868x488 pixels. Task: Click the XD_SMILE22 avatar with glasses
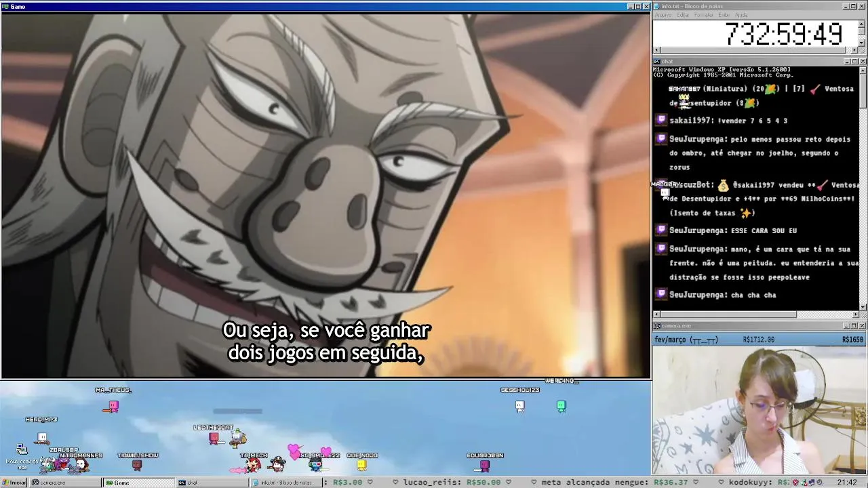tap(315, 465)
